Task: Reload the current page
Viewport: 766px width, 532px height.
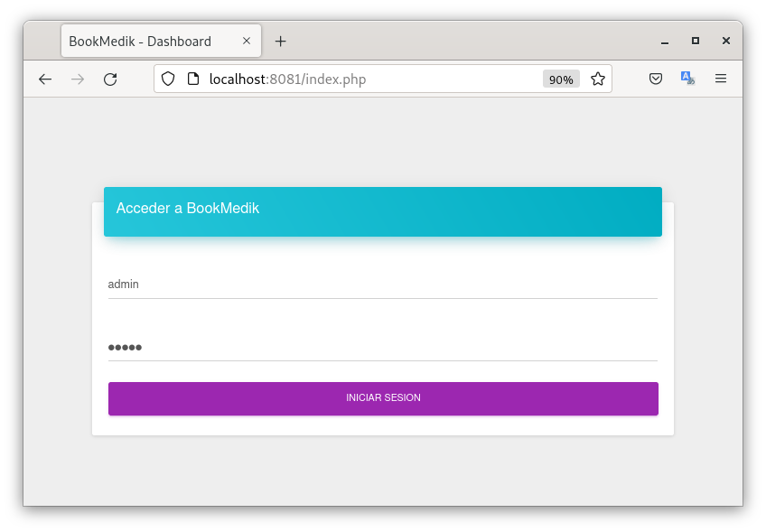Action: pyautogui.click(x=110, y=79)
